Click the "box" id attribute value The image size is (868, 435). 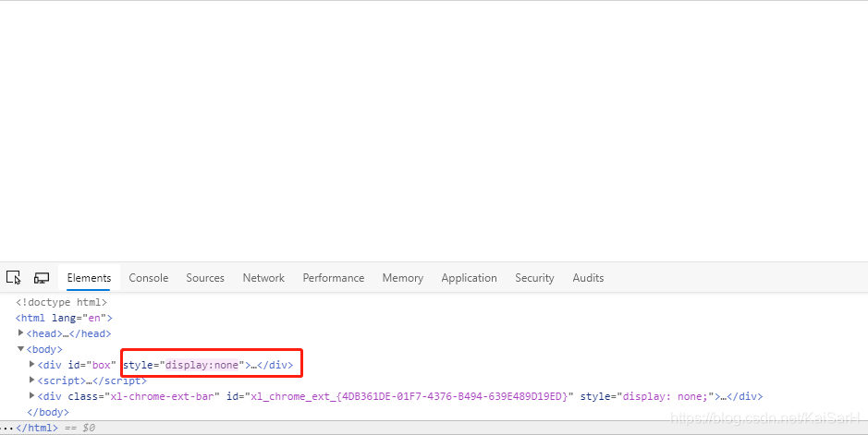102,365
